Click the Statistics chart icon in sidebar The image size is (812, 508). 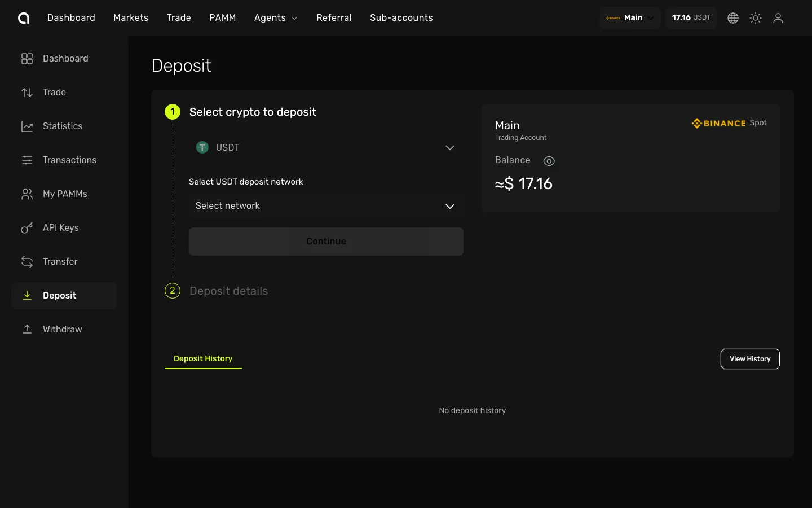pos(27,126)
